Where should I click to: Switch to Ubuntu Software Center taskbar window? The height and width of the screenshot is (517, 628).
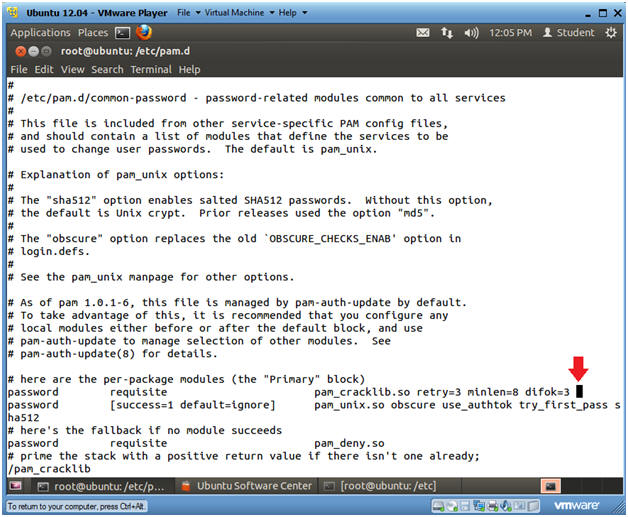tap(247, 486)
